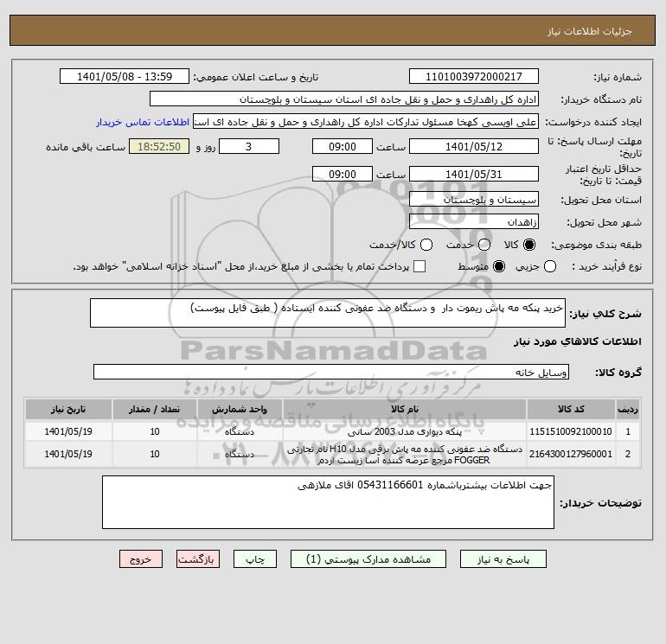Select the خدمت radio button

click(484, 245)
